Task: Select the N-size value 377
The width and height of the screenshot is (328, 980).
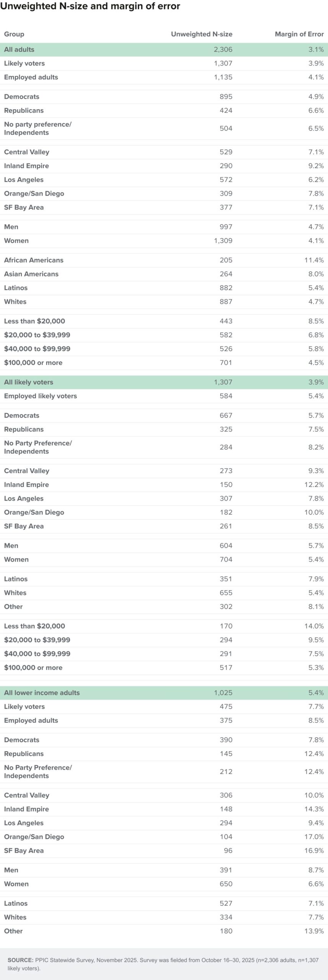Action: pyautogui.click(x=226, y=207)
